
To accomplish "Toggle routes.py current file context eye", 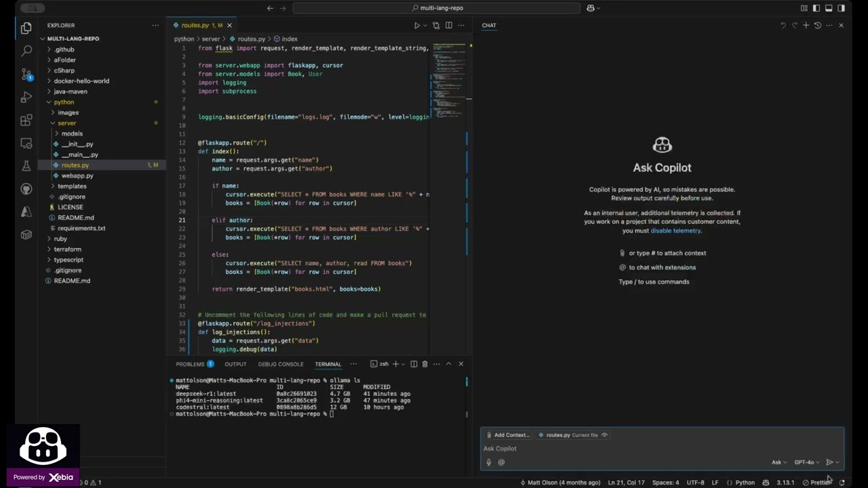I will click(604, 435).
